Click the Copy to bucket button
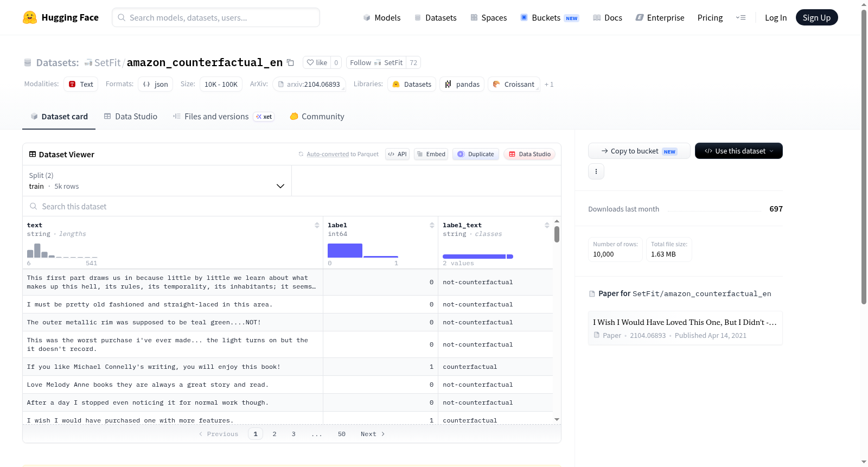Viewport: 868px width, 467px height. [639, 151]
